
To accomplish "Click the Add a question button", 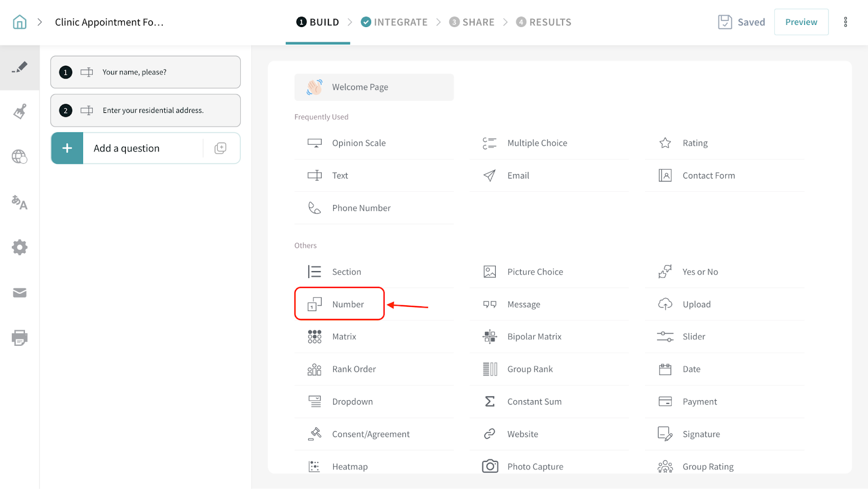I will (x=126, y=149).
